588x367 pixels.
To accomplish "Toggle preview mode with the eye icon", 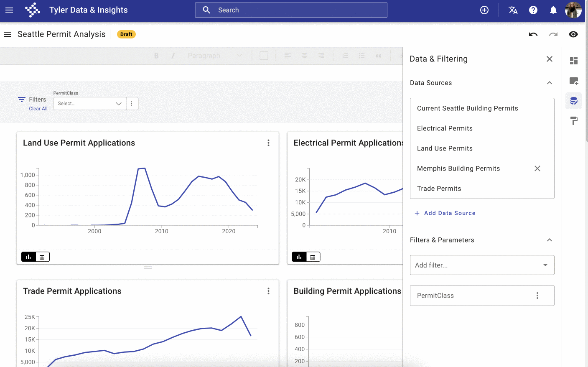I will (573, 34).
